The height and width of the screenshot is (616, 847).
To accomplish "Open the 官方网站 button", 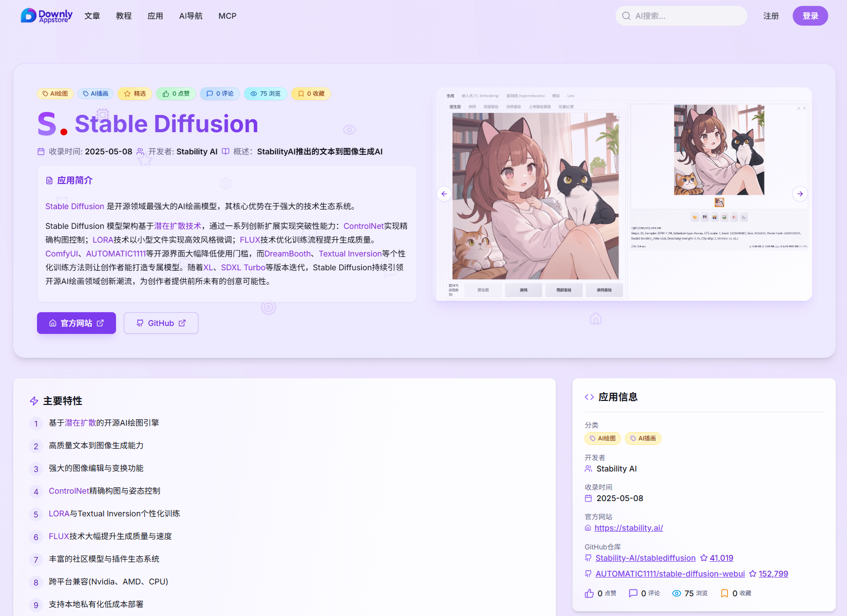I will click(77, 323).
